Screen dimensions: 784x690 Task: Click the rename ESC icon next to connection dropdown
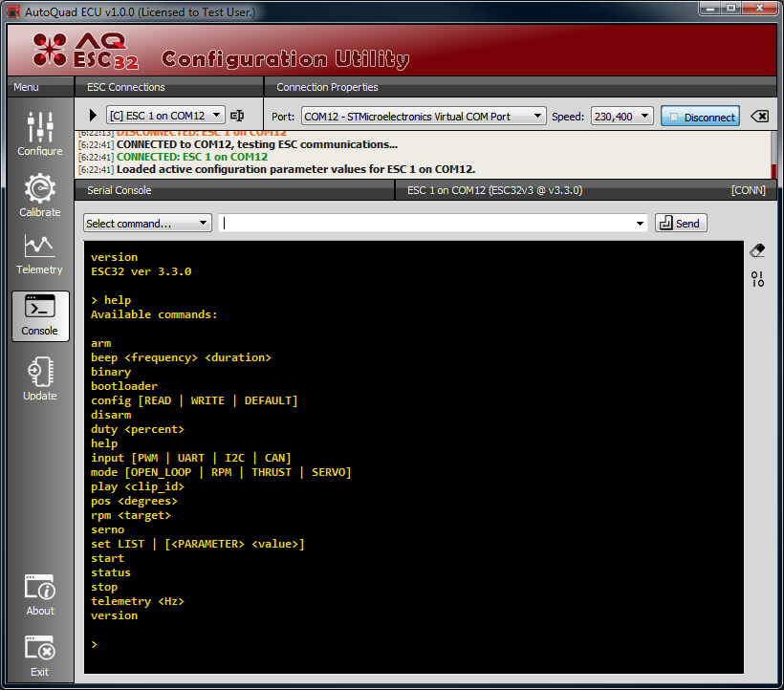237,116
